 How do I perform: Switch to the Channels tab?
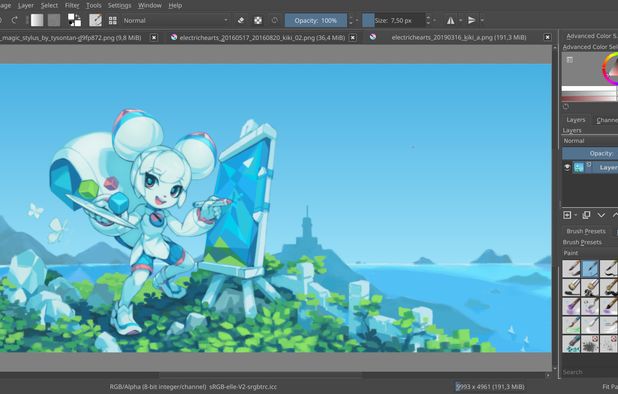606,120
